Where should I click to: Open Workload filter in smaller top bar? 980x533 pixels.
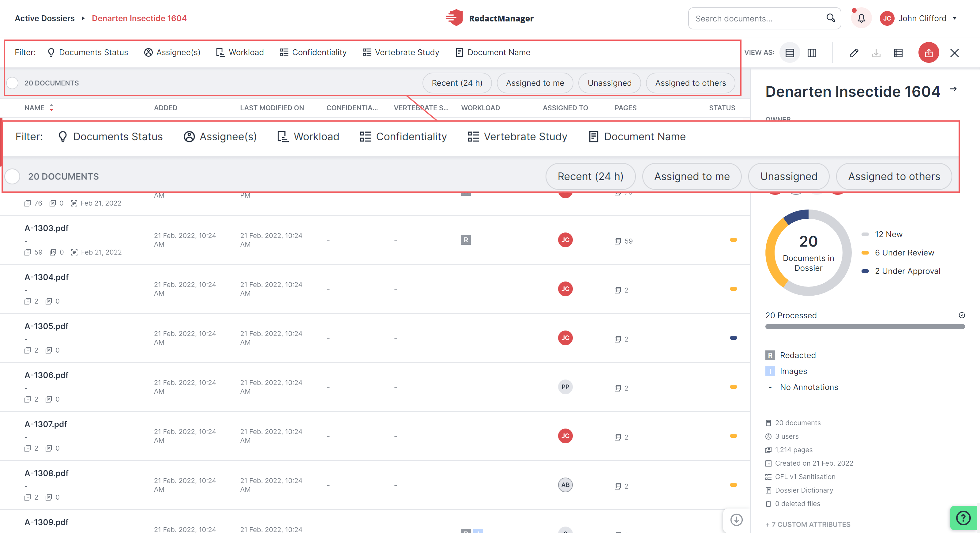click(240, 52)
